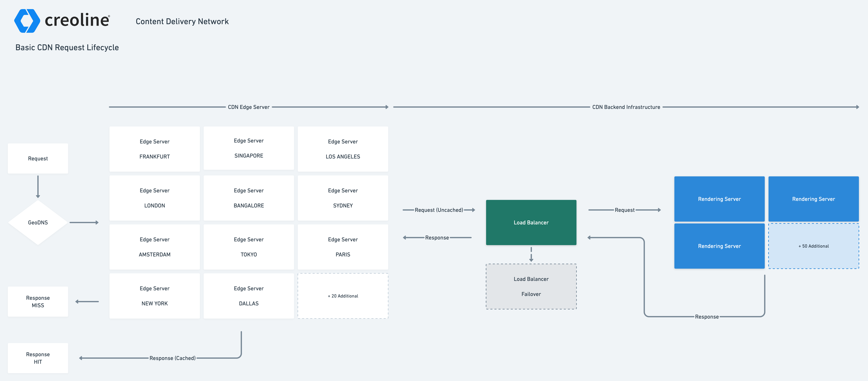
Task: Select the Edge Server FRANKFURT card
Action: pyautogui.click(x=155, y=149)
